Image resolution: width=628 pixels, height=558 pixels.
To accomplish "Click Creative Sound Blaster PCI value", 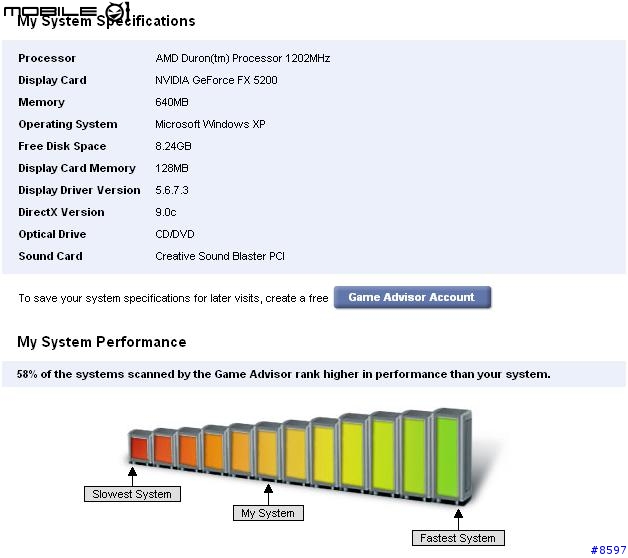I will tap(220, 256).
